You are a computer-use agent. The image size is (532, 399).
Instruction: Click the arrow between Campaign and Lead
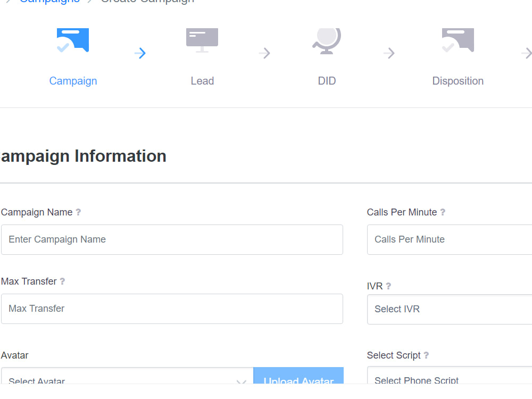[x=140, y=53]
